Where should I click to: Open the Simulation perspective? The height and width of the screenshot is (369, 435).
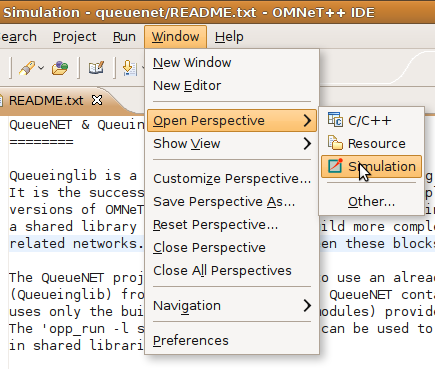[371, 166]
